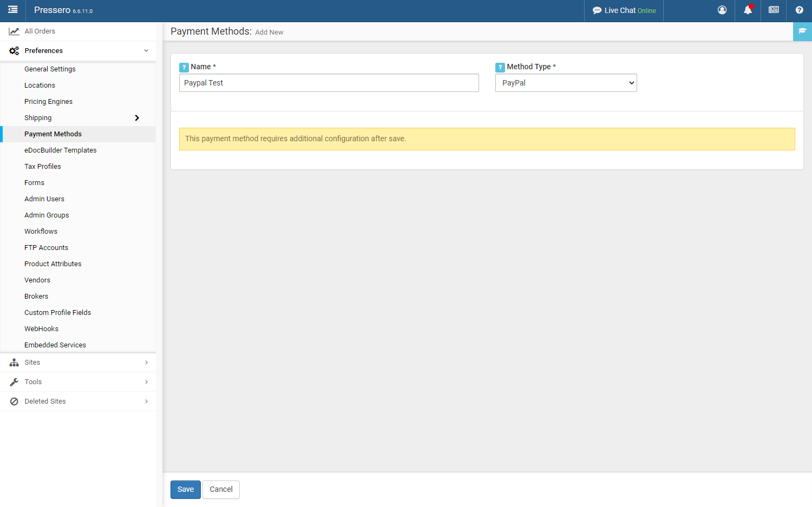Click the Add New heading subtitle
This screenshot has width=812, height=507.
(269, 32)
